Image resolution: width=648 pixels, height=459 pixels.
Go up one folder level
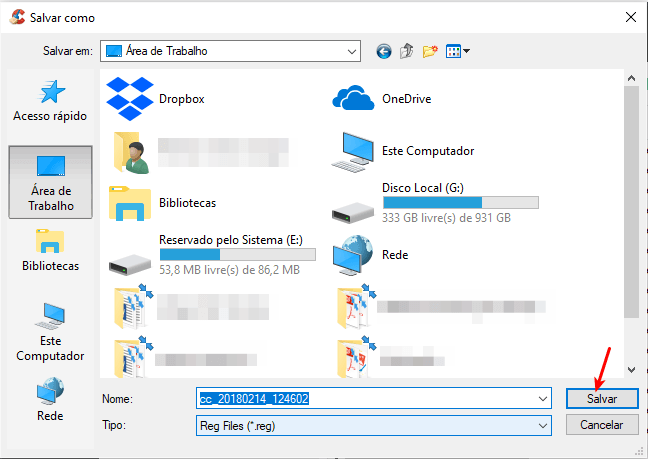click(x=407, y=51)
